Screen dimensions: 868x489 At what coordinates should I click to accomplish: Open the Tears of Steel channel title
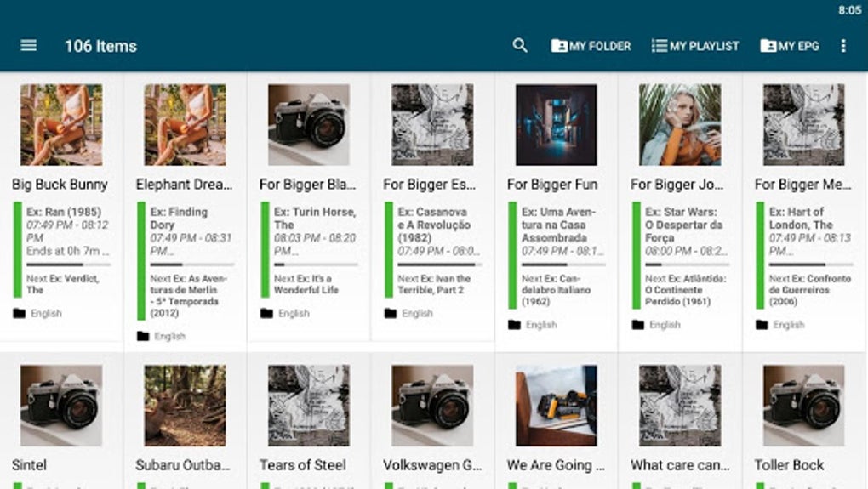click(303, 465)
